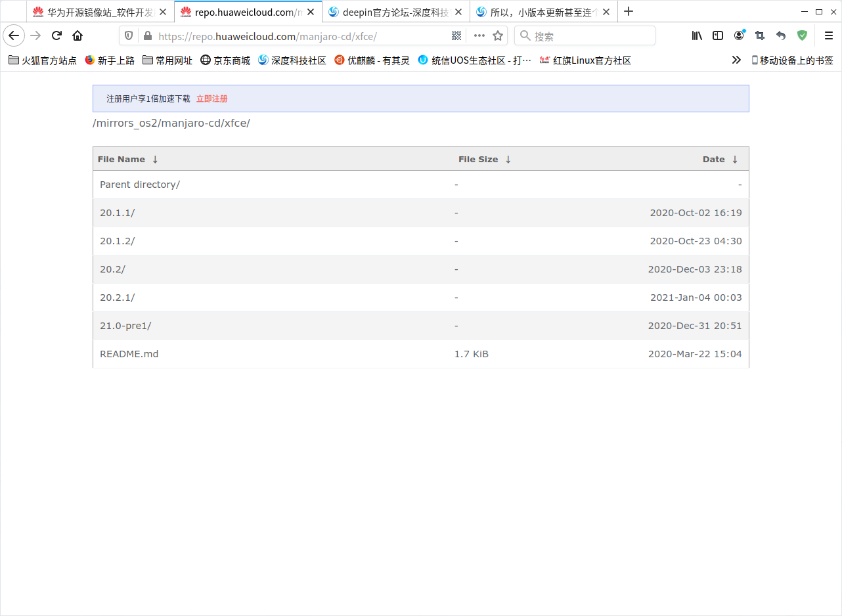Click the screenshot crop tool icon
The width and height of the screenshot is (842, 616).
(x=760, y=35)
